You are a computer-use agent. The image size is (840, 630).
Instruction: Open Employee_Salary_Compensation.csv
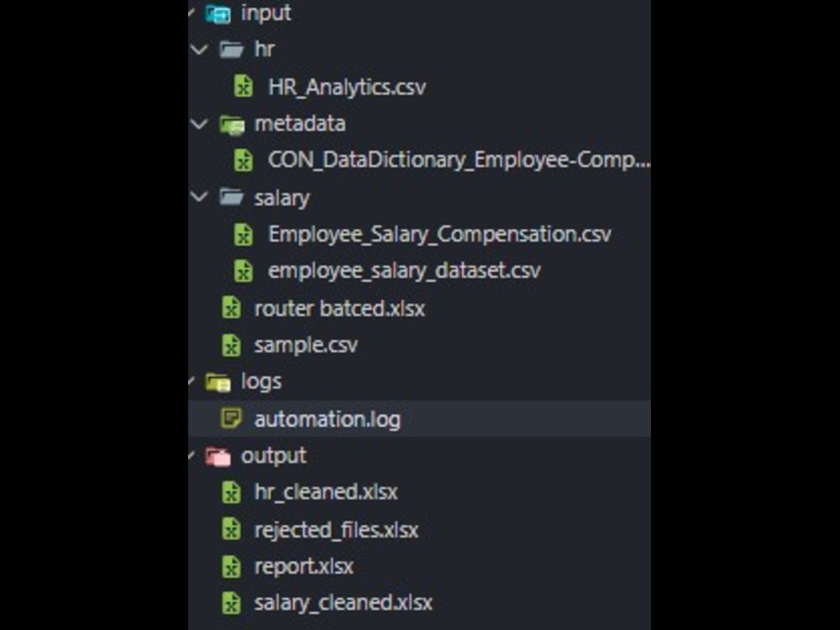[439, 234]
